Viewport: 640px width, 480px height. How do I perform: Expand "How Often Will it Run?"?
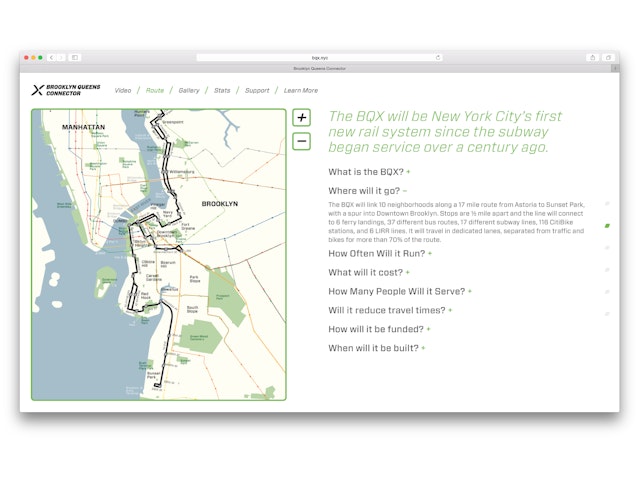[x=380, y=253]
